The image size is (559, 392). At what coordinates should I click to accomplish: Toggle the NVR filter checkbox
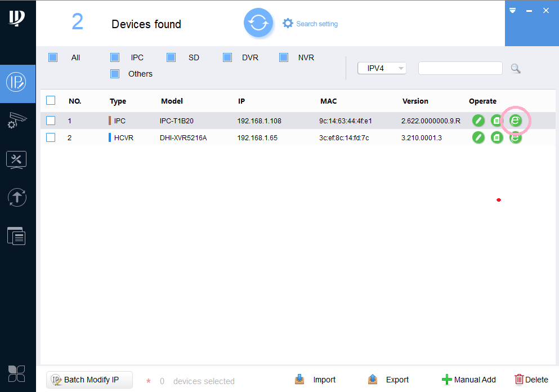point(284,57)
